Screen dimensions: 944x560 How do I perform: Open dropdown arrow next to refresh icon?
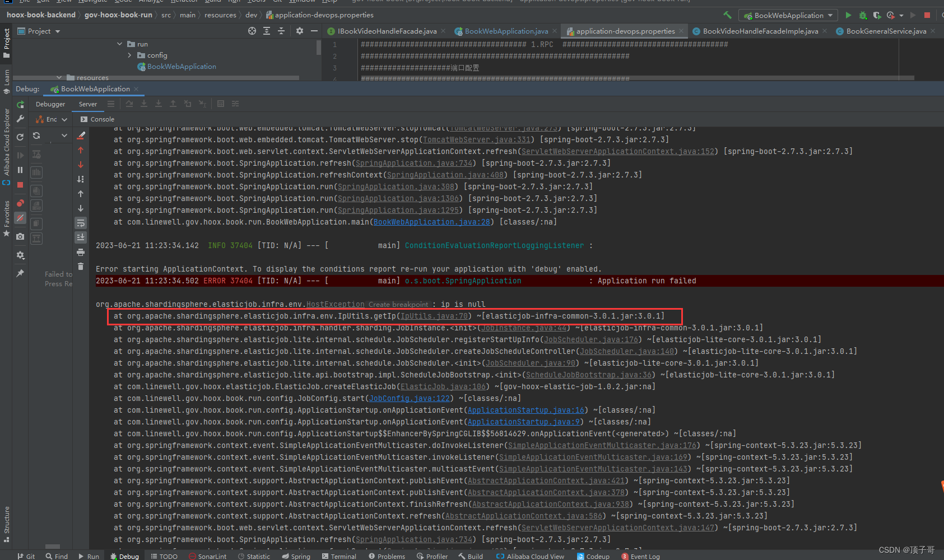point(64,136)
